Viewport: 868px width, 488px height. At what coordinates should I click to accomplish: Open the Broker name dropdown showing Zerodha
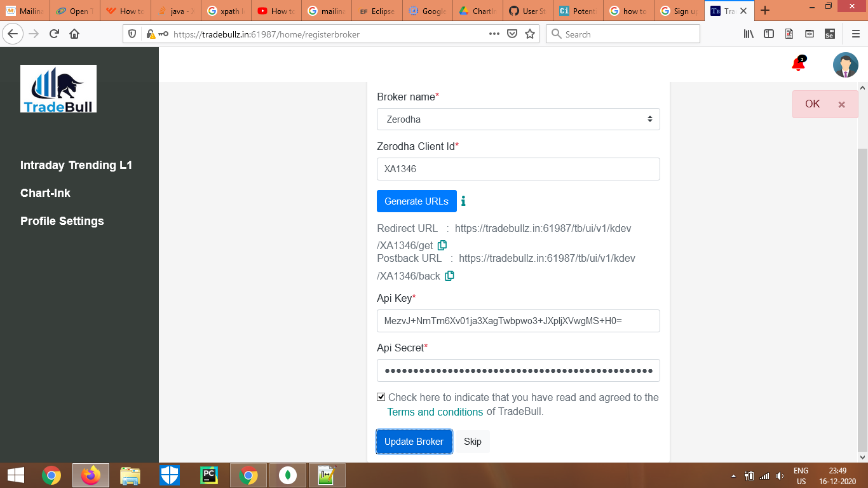(x=518, y=119)
